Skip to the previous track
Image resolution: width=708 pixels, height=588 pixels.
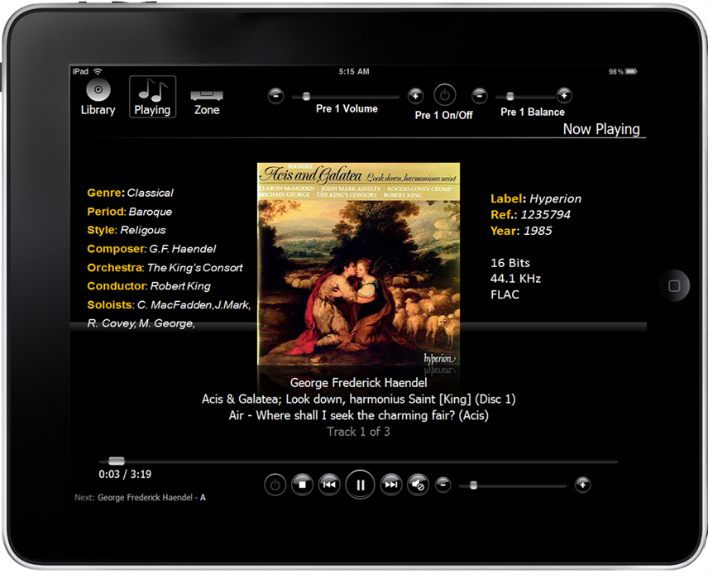tap(328, 485)
